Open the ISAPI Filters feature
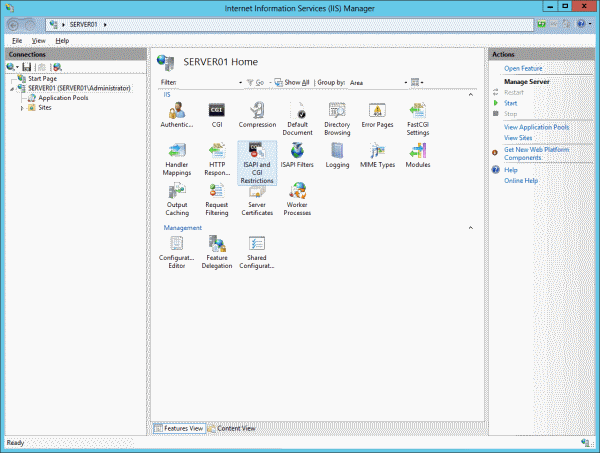The height and width of the screenshot is (453, 600). pyautogui.click(x=297, y=155)
